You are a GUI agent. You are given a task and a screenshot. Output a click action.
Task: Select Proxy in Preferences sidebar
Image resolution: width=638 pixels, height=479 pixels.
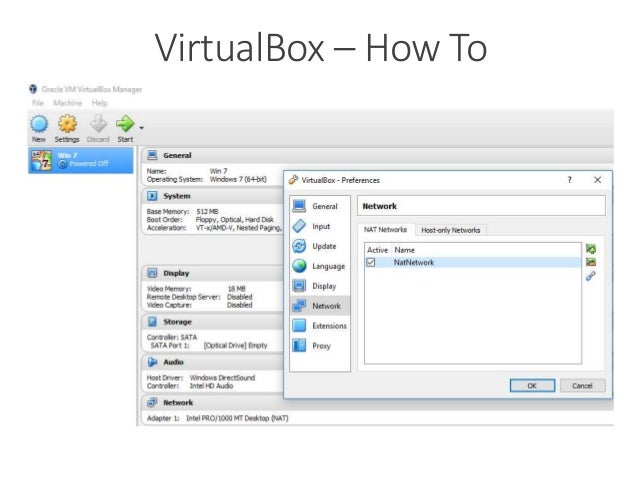(320, 346)
